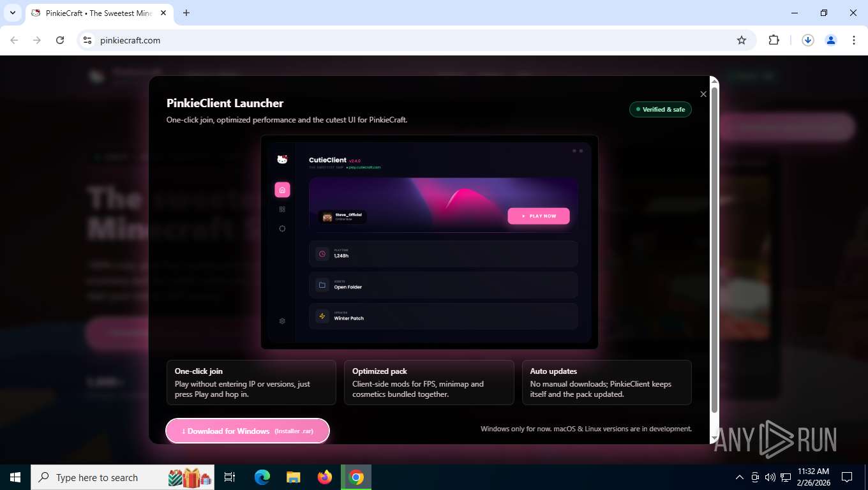Viewport: 868px width, 490px height.
Task: Click the volume speaker tray icon
Action: tap(770, 477)
